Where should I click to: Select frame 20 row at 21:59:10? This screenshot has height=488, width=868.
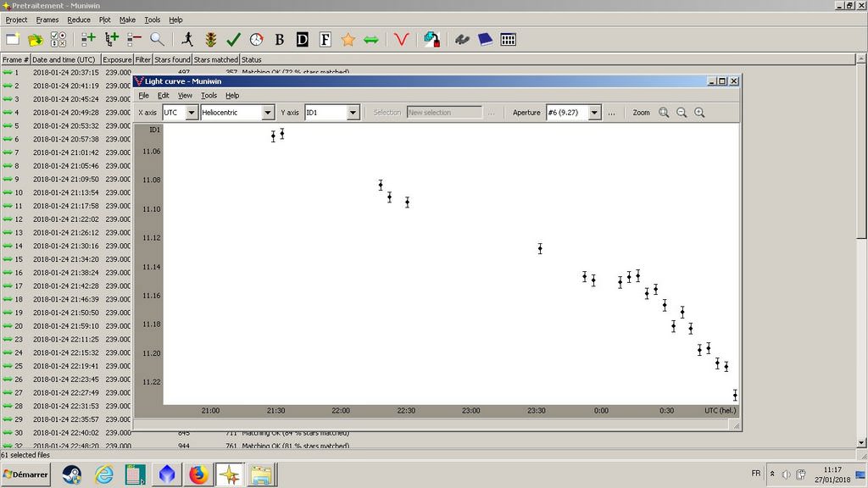[66, 326]
